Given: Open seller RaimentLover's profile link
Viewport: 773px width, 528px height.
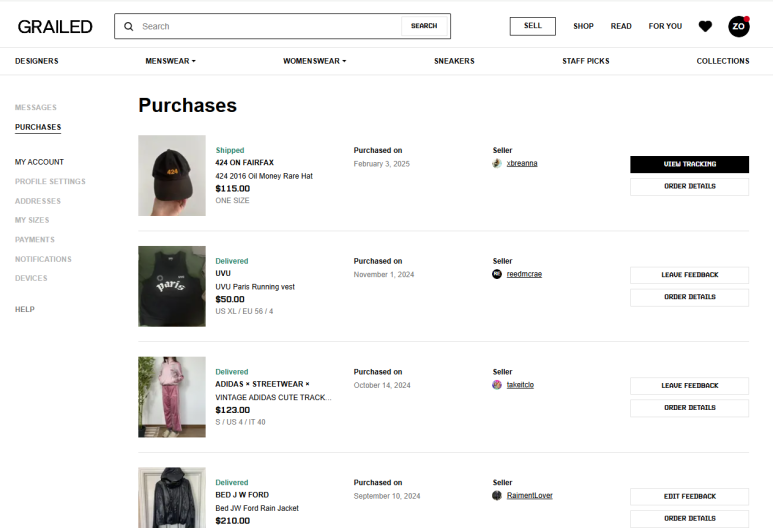Looking at the screenshot, I should pos(529,495).
